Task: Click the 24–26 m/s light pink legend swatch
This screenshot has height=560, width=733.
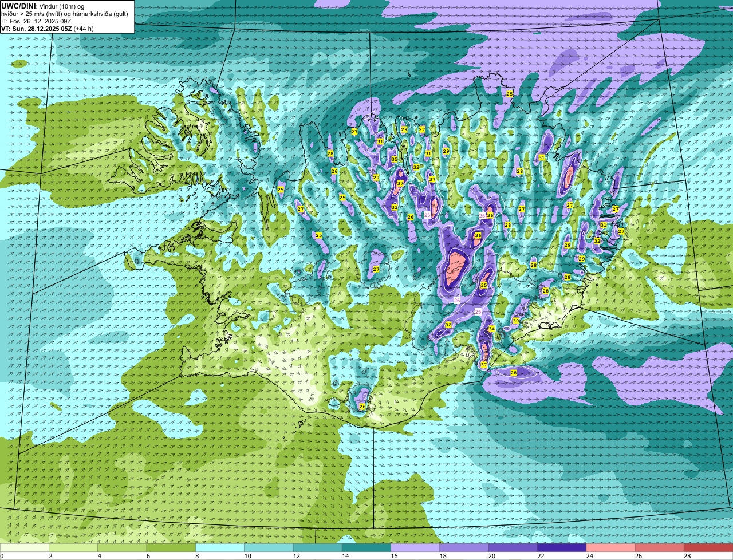Action: (x=611, y=548)
